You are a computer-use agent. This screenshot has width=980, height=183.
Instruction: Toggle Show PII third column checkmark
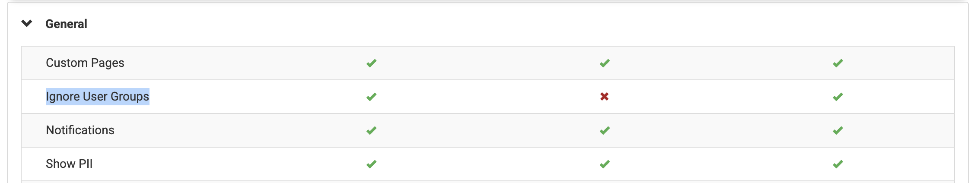click(838, 164)
